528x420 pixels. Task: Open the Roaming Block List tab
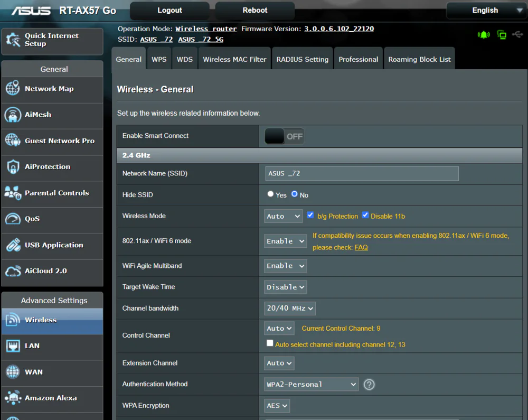tap(419, 59)
